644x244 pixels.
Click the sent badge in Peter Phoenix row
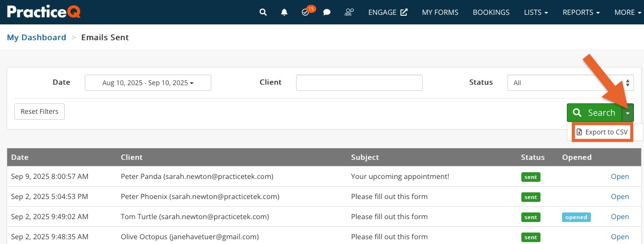[530, 197]
